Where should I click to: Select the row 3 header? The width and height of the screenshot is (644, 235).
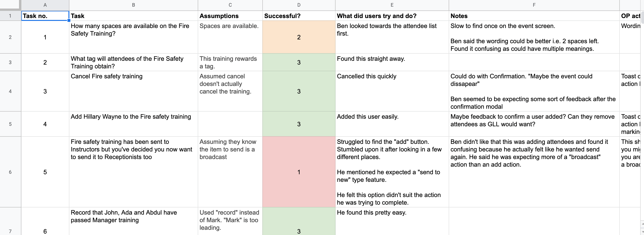point(10,62)
